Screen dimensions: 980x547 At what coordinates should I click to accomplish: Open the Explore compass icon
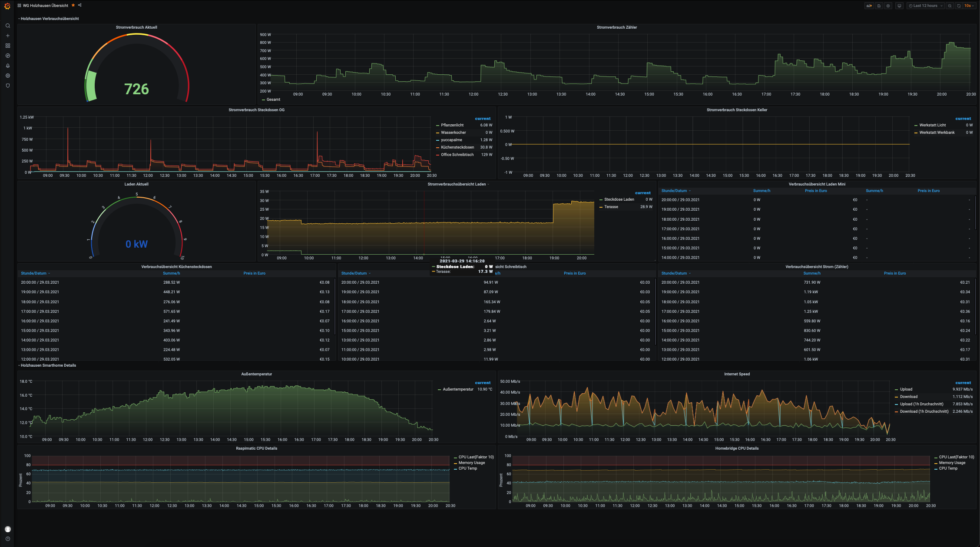(7, 56)
